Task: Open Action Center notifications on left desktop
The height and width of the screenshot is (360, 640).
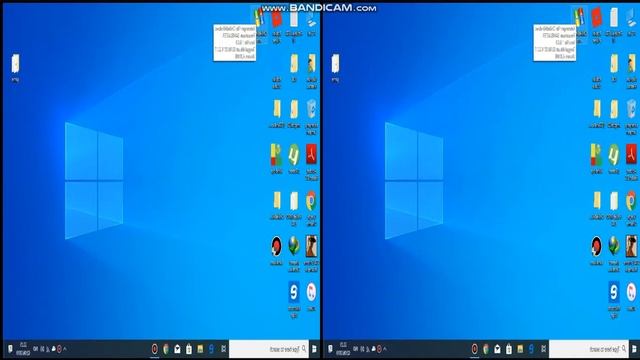Action: coord(10,349)
